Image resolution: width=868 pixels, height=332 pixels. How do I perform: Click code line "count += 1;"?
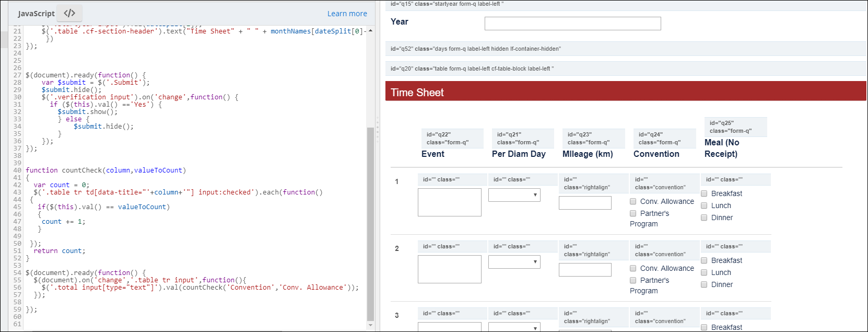click(64, 222)
